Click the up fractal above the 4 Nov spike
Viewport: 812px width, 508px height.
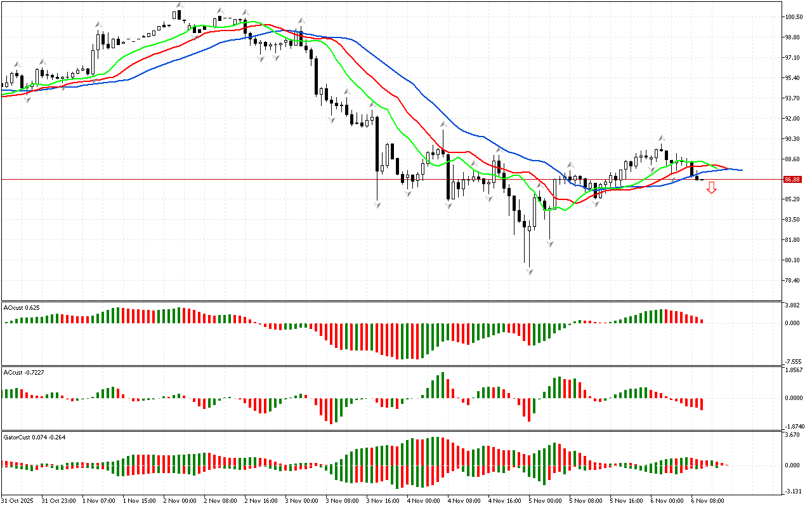(x=443, y=124)
